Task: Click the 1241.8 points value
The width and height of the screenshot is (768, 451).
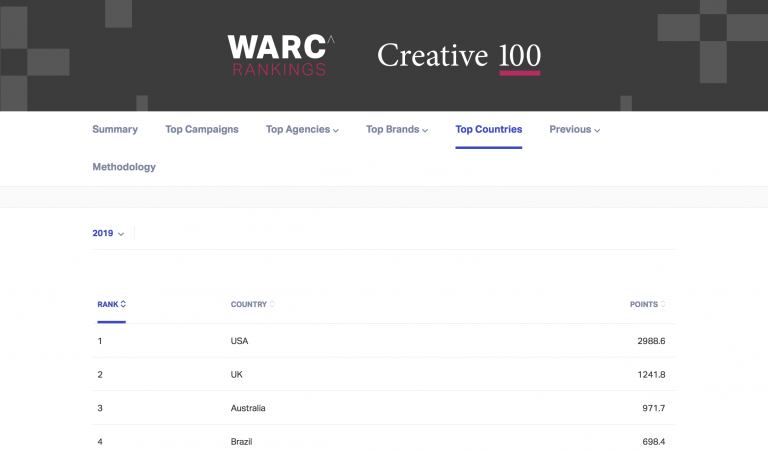Action: coord(651,375)
